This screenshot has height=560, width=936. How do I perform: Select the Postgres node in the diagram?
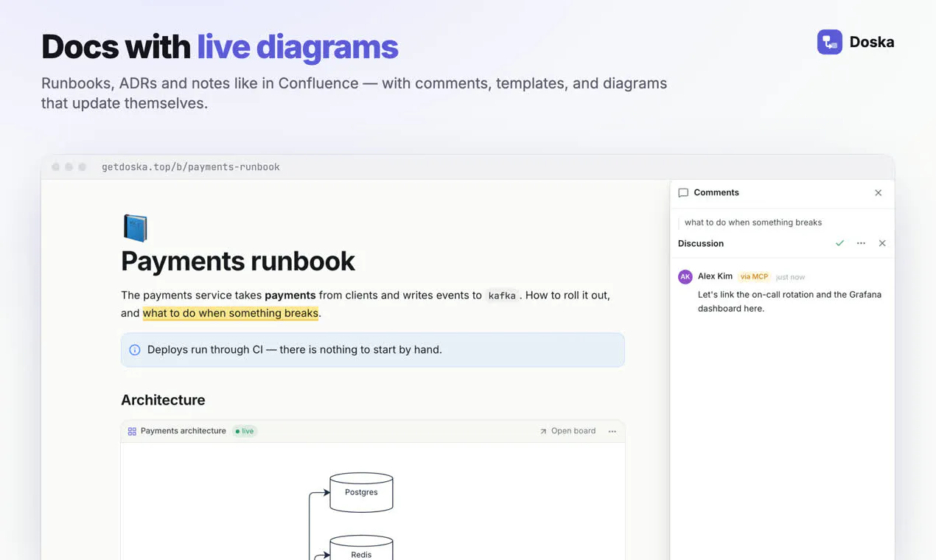(361, 492)
